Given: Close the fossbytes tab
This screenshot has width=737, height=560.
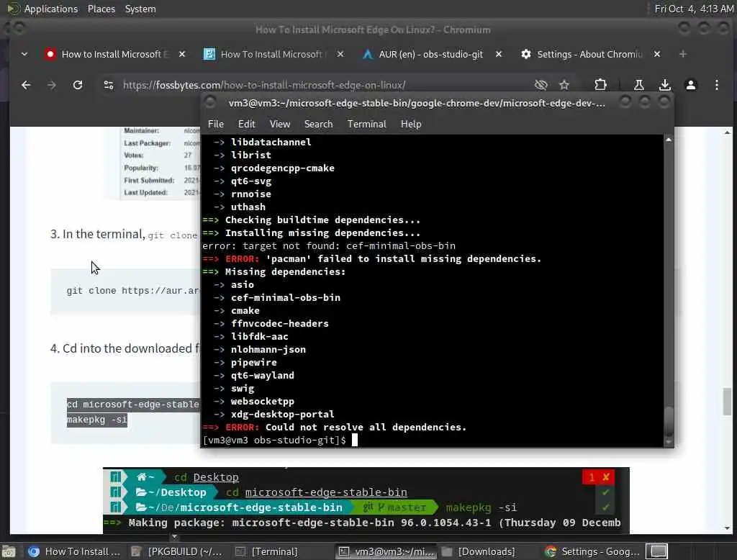Looking at the screenshot, I should click(x=340, y=55).
